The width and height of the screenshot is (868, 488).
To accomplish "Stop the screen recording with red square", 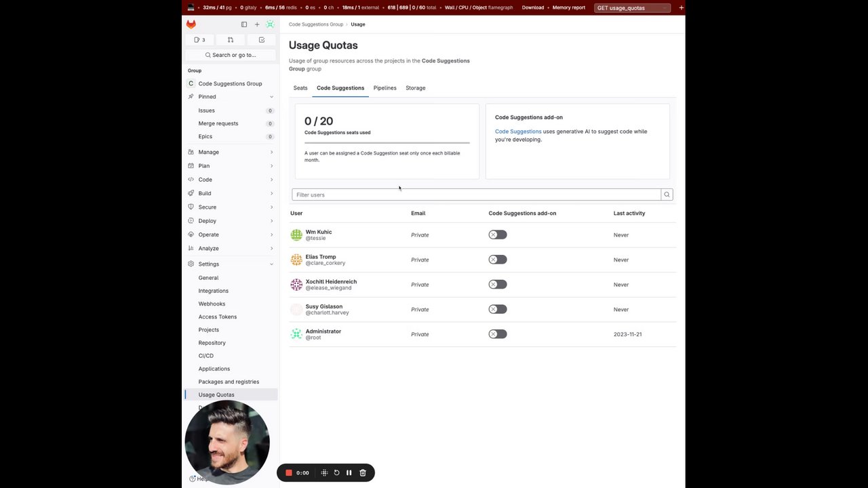I will coord(289,472).
